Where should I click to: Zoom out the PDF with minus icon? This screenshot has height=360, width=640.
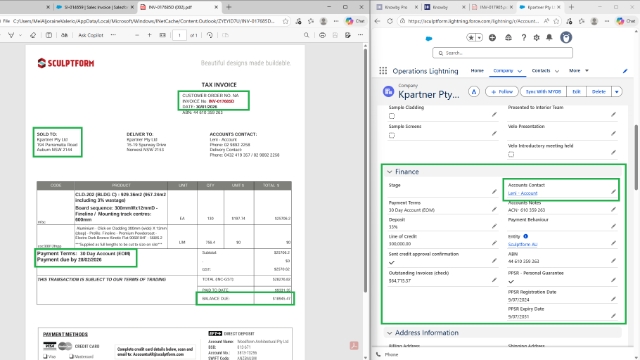[x=137, y=35]
